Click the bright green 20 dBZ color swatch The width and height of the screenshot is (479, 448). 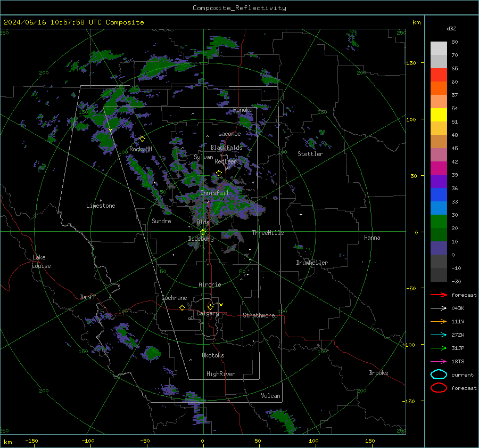click(439, 222)
